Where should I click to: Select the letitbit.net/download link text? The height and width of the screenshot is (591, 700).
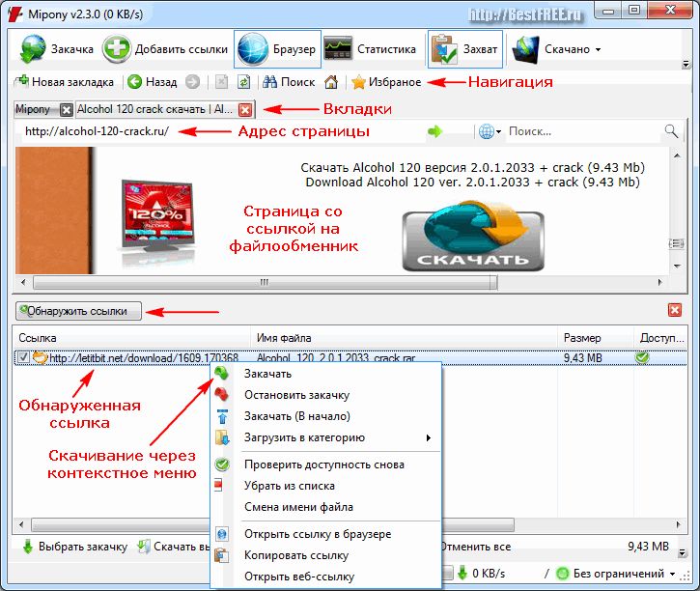click(144, 358)
